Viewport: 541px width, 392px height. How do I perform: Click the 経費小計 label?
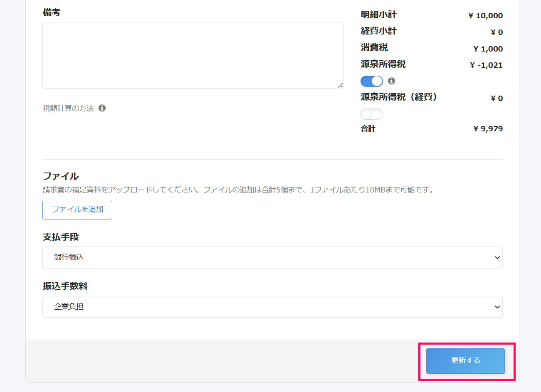[x=378, y=31]
